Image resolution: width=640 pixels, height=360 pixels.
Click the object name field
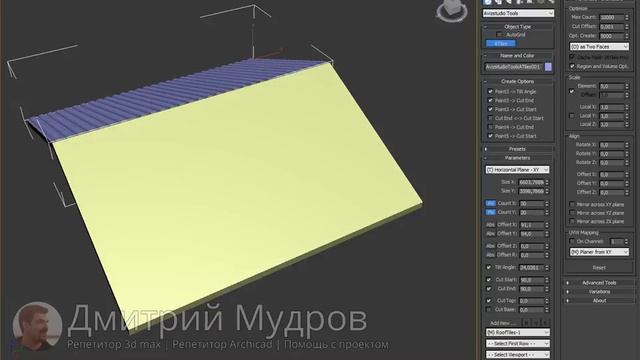pos(513,67)
